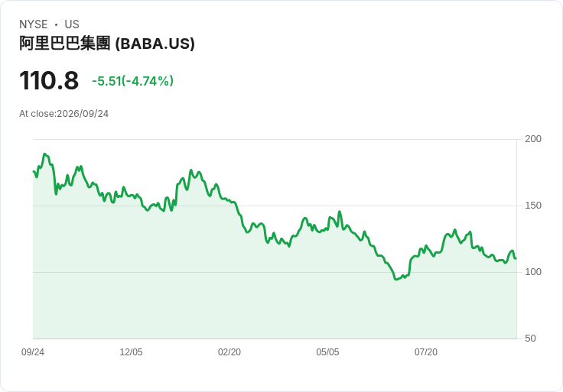Click the 100 y-axis price label

coord(533,272)
